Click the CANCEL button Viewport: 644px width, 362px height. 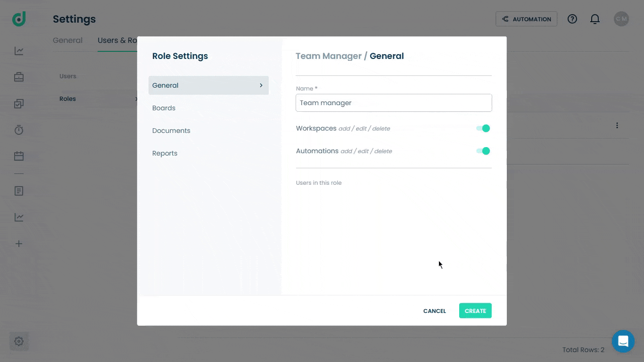[435, 311]
